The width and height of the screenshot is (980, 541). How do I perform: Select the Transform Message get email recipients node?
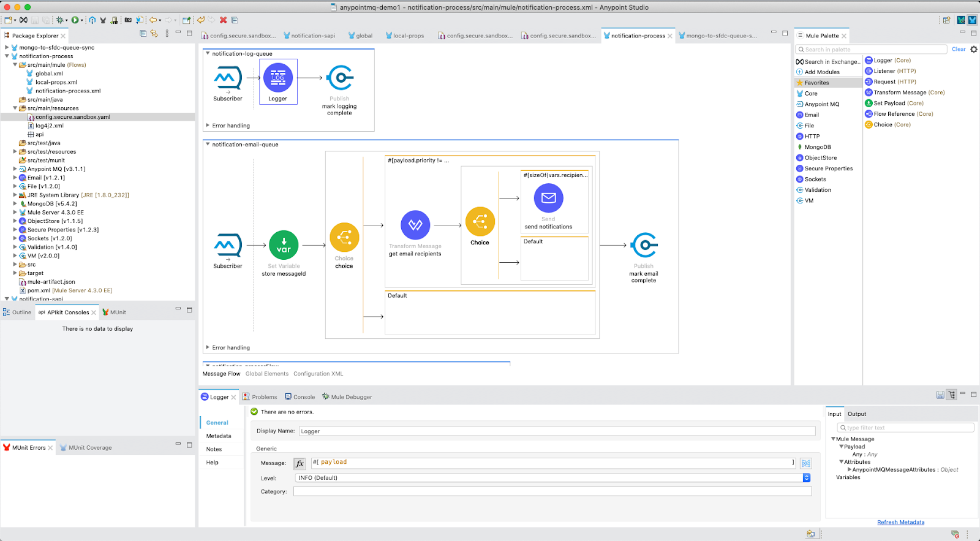(415, 225)
